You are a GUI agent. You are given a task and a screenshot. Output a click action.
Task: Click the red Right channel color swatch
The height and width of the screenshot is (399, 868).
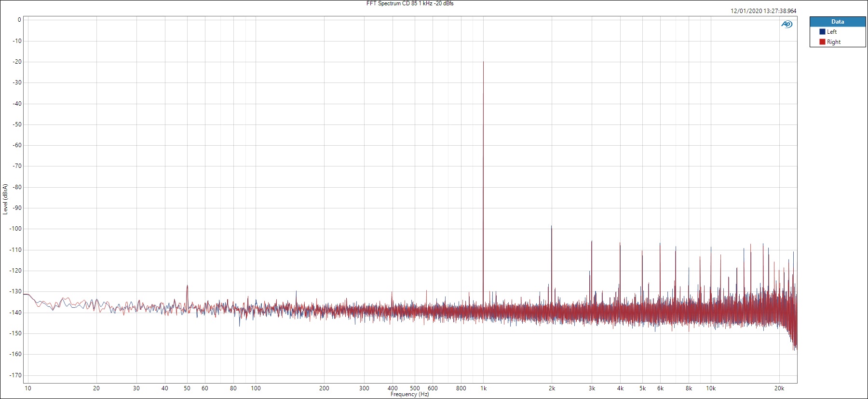coord(822,42)
